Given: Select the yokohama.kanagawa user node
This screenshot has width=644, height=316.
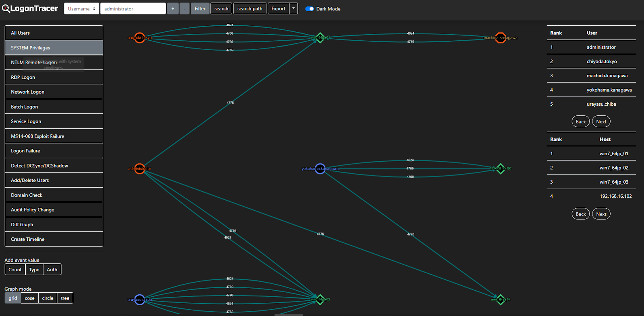Looking at the screenshot, I should tap(320, 169).
